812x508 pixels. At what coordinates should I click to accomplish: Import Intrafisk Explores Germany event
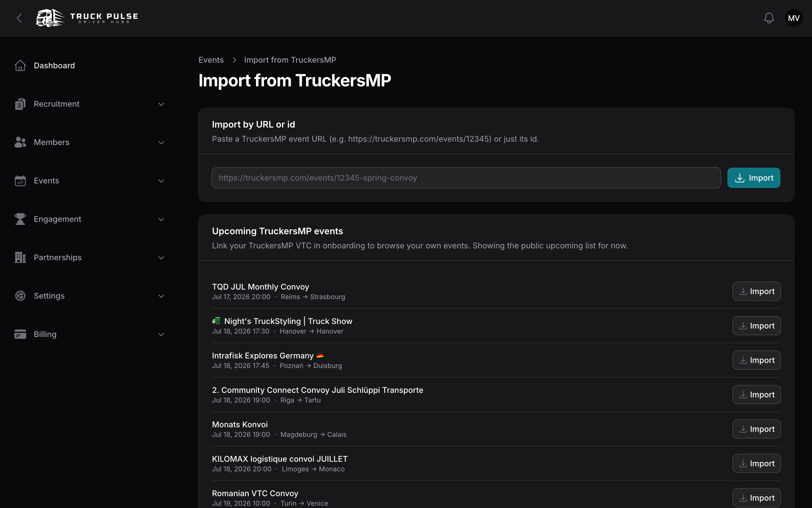[x=756, y=360]
